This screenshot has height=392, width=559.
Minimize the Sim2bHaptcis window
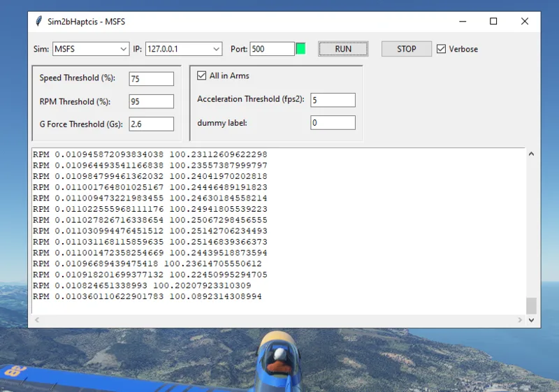pos(463,22)
